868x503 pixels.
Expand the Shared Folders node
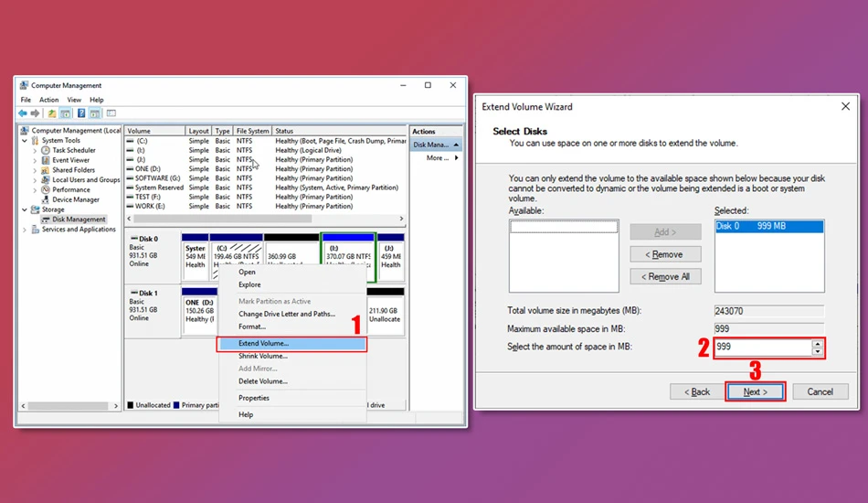coord(35,170)
